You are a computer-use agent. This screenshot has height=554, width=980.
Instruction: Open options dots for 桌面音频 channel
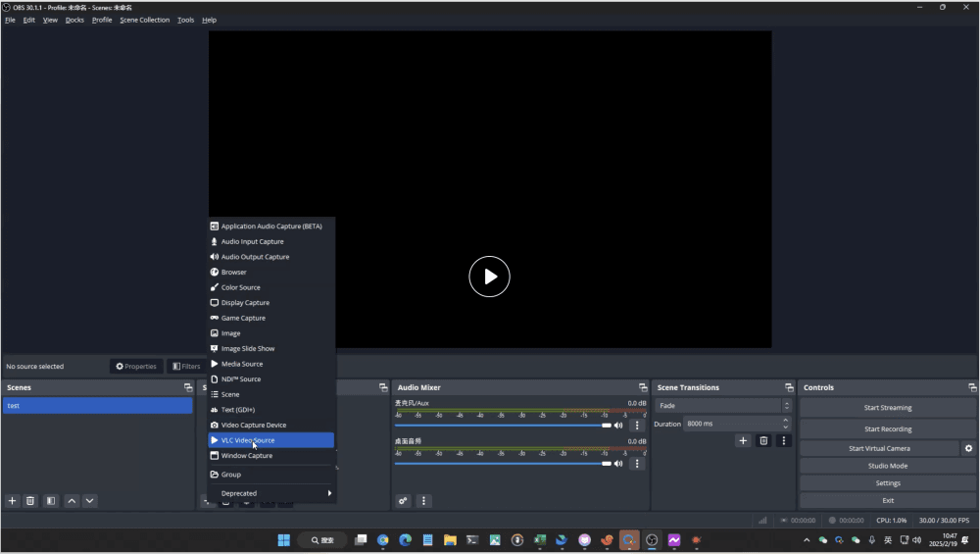point(637,464)
